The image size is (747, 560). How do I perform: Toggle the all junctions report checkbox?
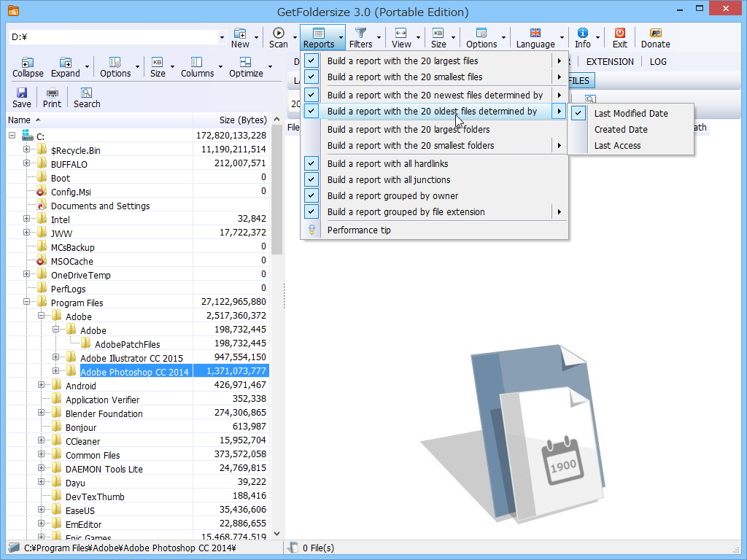click(311, 179)
